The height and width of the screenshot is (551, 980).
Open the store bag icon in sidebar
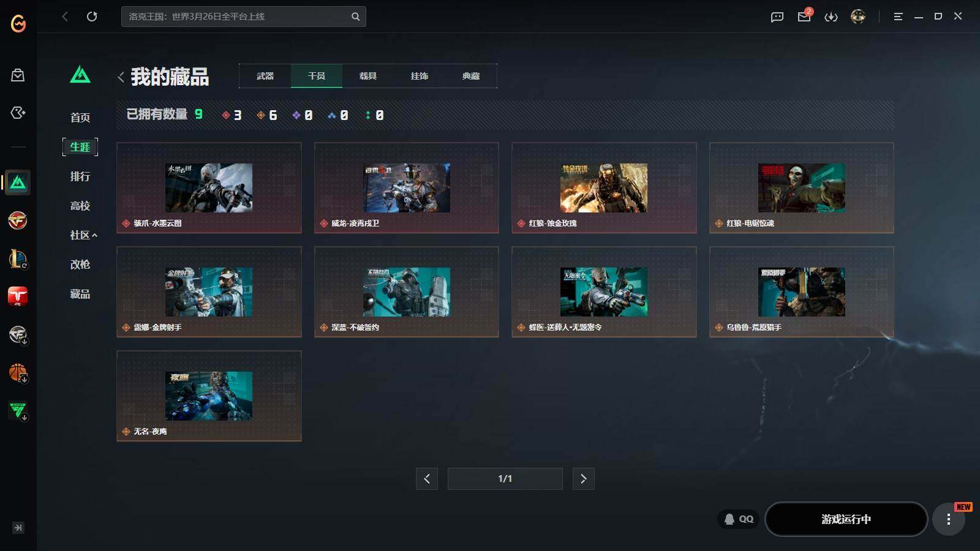tap(18, 75)
